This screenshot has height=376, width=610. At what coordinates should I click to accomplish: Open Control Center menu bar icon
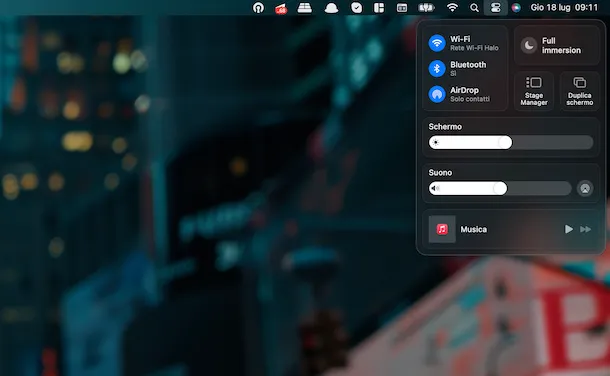(495, 7)
